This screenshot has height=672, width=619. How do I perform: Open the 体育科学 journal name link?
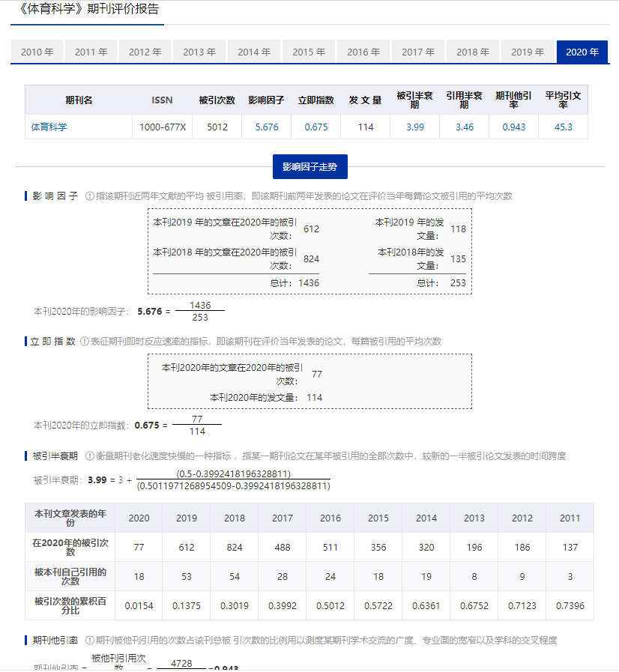pyautogui.click(x=49, y=127)
